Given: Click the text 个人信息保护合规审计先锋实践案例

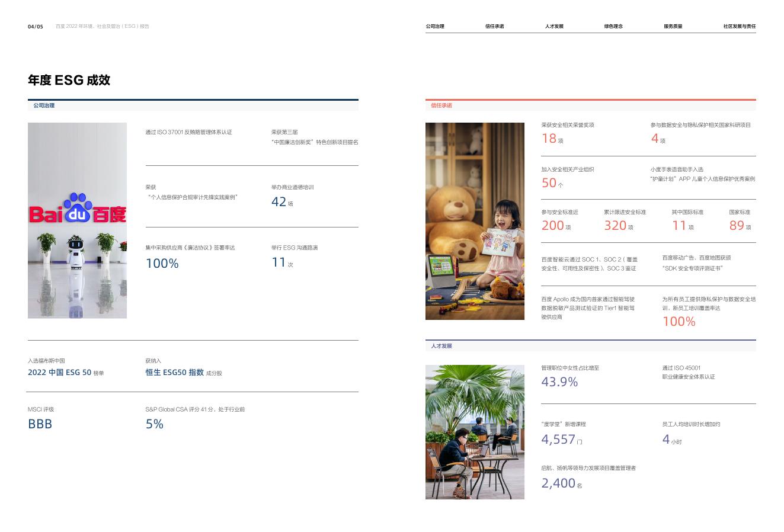Looking at the screenshot, I should click(x=192, y=197).
